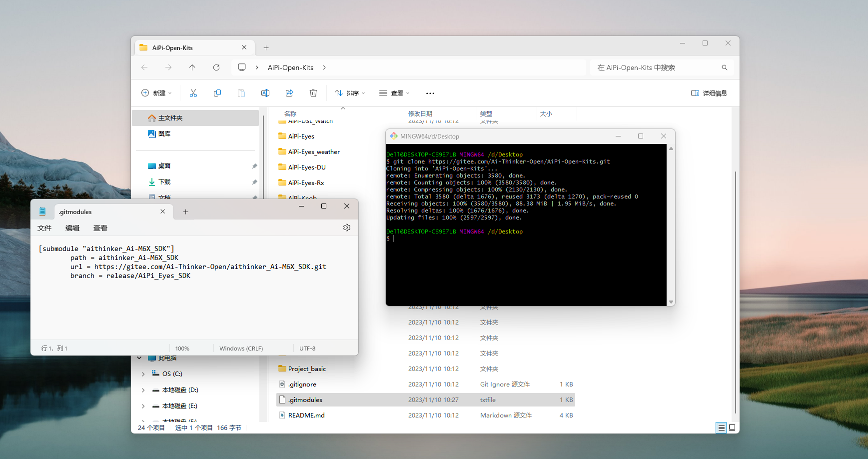The width and height of the screenshot is (868, 459).
Task: Click the Rename icon in Explorer toolbar
Action: (265, 93)
